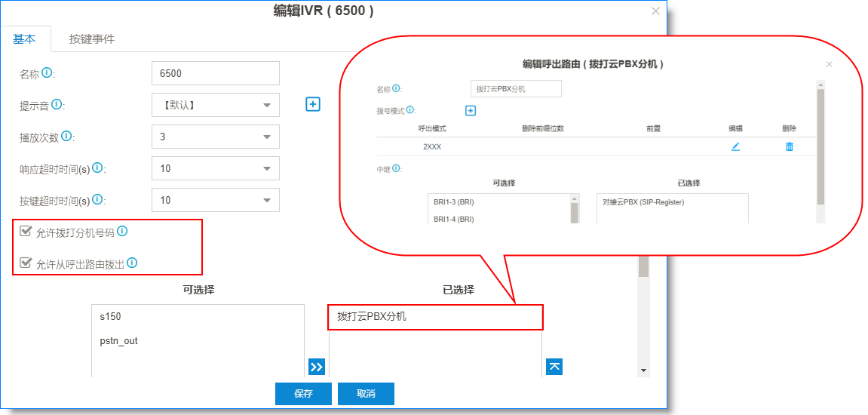Open the 播放次数 dropdown
The image size is (868, 415).
tap(215, 137)
